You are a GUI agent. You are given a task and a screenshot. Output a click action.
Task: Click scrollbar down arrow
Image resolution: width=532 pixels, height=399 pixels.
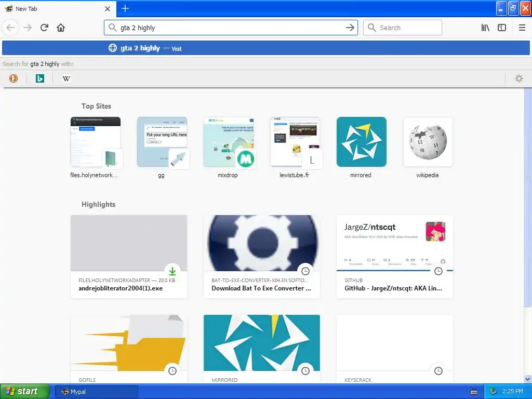coord(528,379)
